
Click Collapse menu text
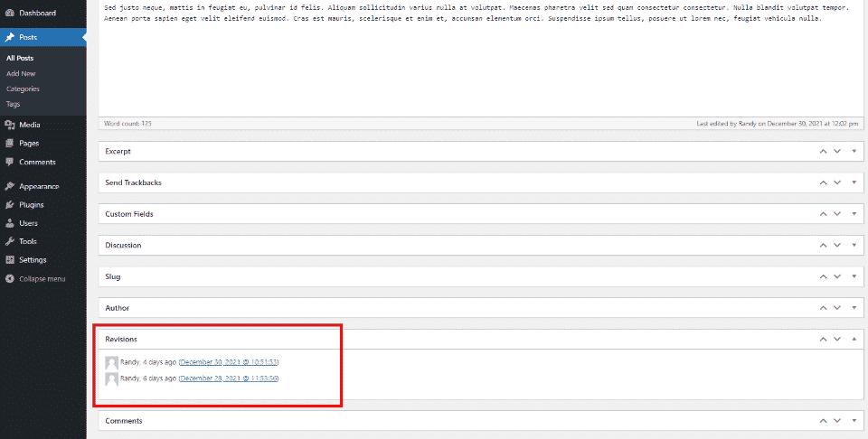click(x=42, y=278)
